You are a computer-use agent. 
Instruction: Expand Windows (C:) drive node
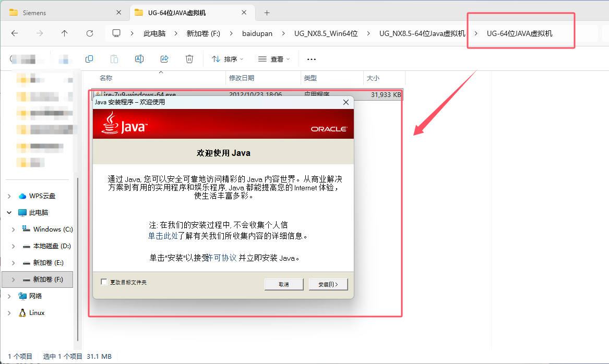coord(13,229)
